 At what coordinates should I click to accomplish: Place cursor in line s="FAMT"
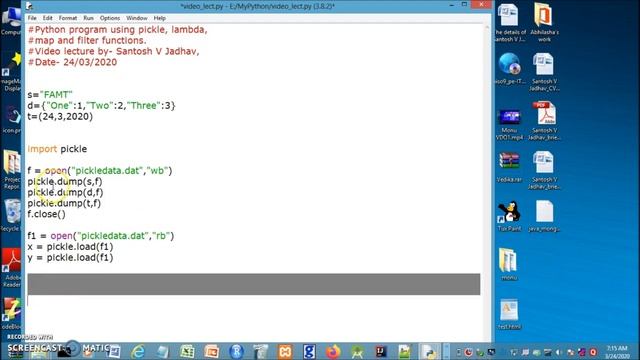click(x=50, y=95)
